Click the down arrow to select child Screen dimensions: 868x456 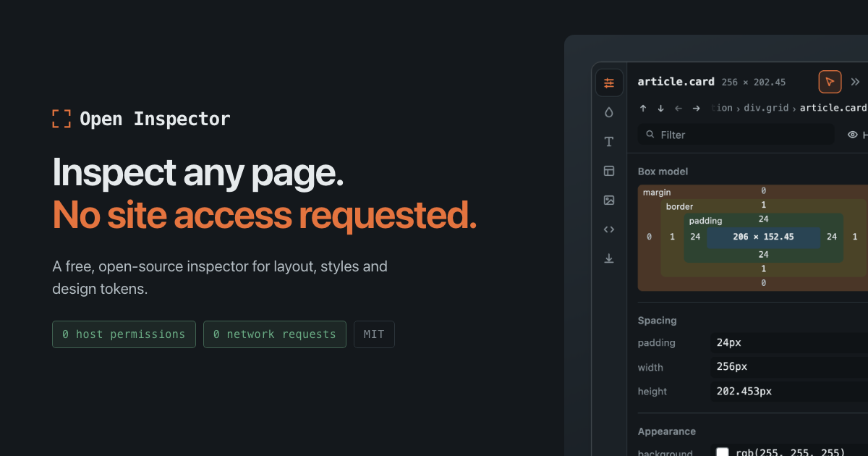coord(660,109)
